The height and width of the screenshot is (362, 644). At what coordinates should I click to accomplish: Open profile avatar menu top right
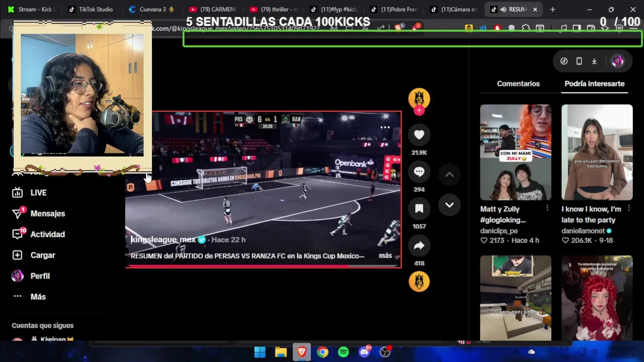click(x=617, y=61)
